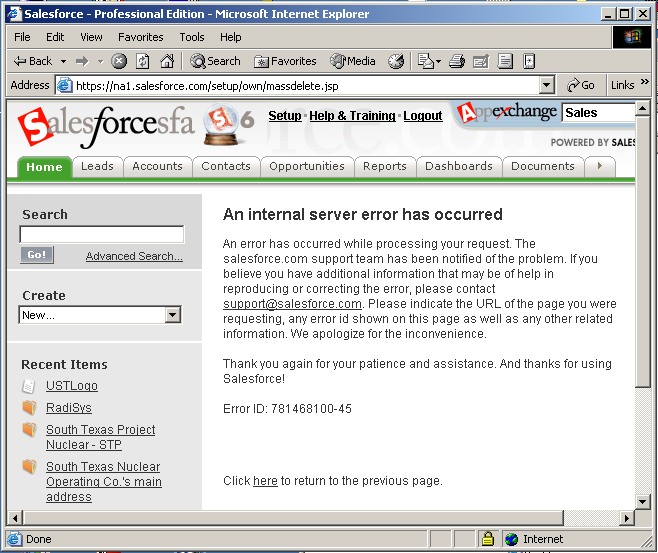Image resolution: width=658 pixels, height=553 pixels.
Task: Click the Windows flag throbber logo
Action: point(633,37)
